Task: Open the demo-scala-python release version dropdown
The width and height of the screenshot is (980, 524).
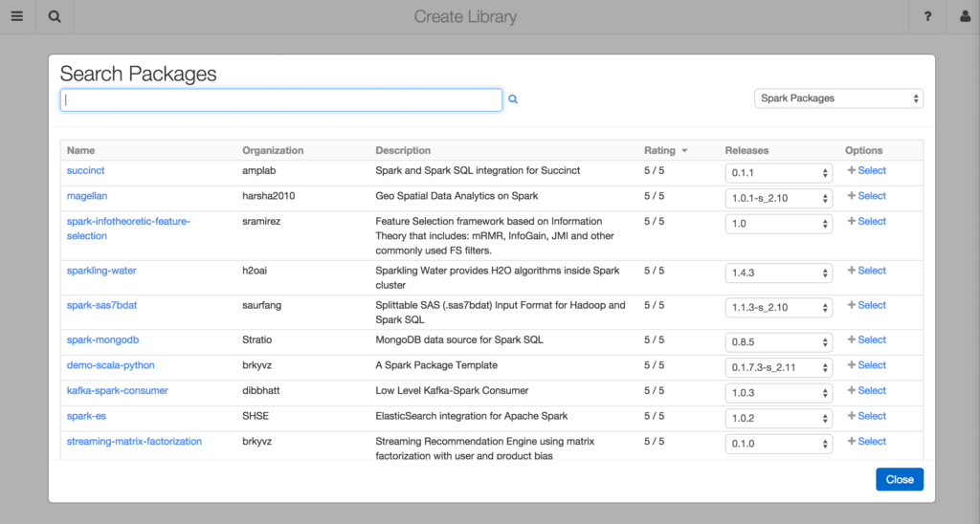Action: 778,368
